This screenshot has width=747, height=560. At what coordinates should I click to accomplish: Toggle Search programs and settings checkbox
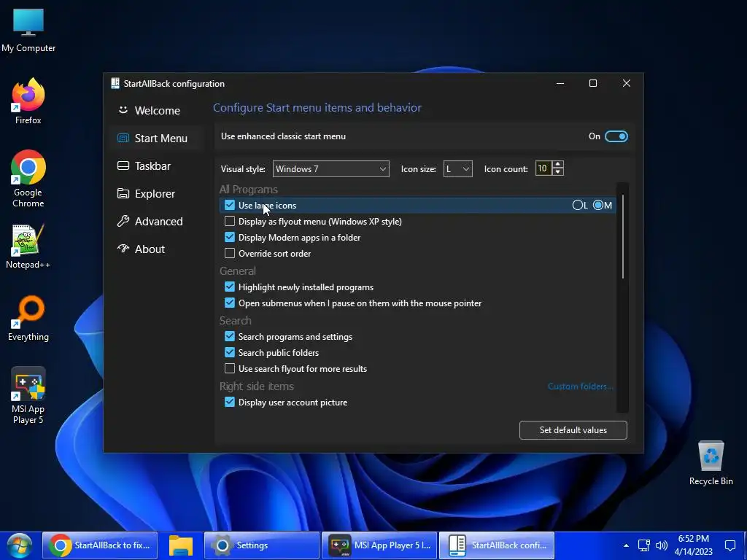coord(230,336)
